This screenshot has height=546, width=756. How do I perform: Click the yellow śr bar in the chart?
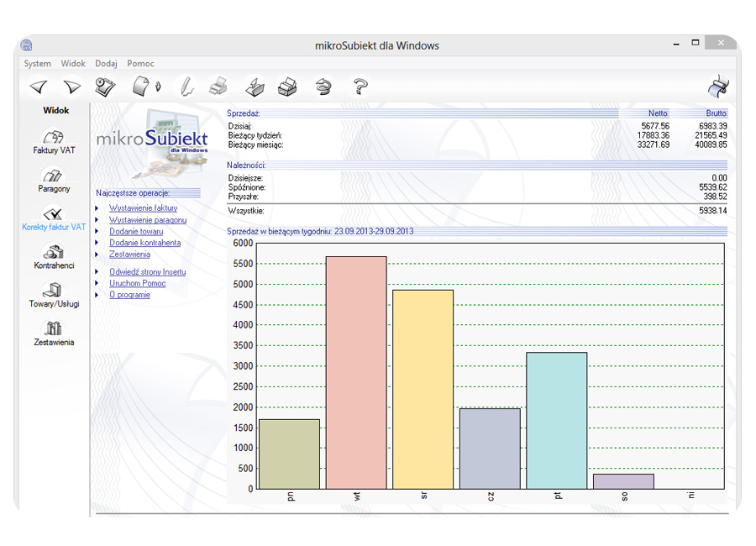(423, 389)
